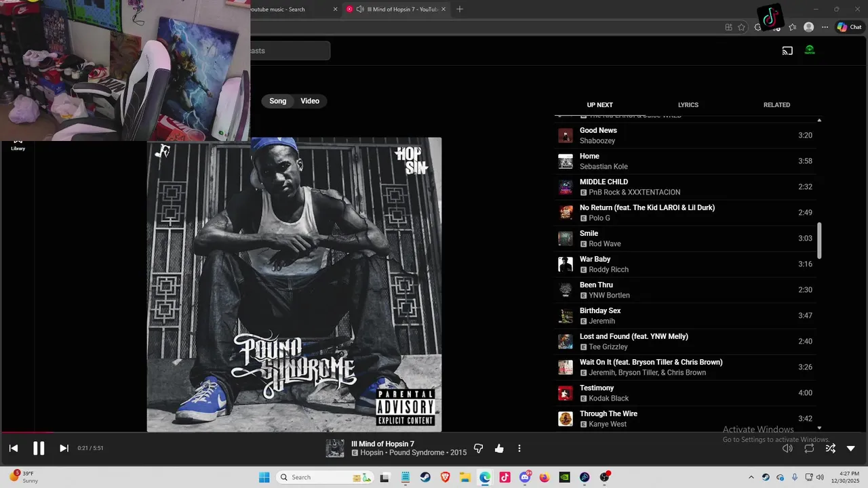Open the RELATED tab
Viewport: 868px width, 488px height.
[x=776, y=105]
